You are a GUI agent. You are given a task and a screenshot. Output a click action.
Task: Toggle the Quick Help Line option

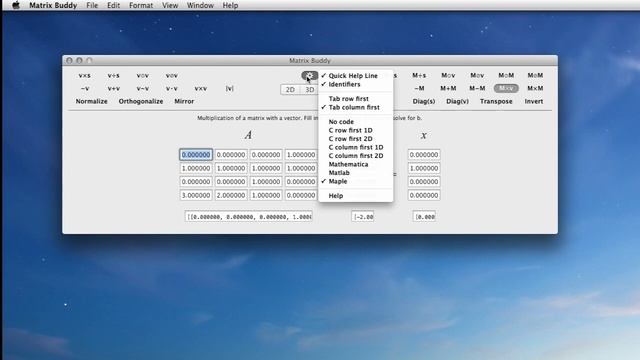coord(356,76)
